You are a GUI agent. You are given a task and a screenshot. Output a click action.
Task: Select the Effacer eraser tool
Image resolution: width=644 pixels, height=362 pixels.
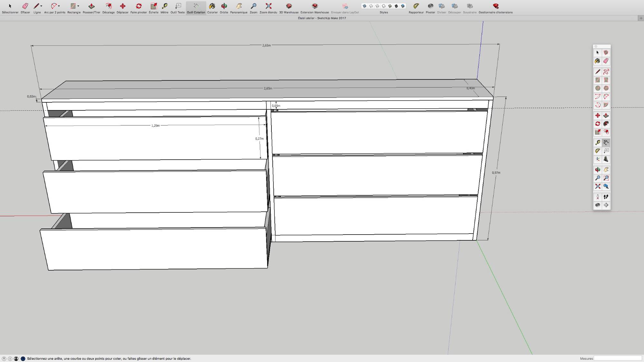click(x=24, y=6)
